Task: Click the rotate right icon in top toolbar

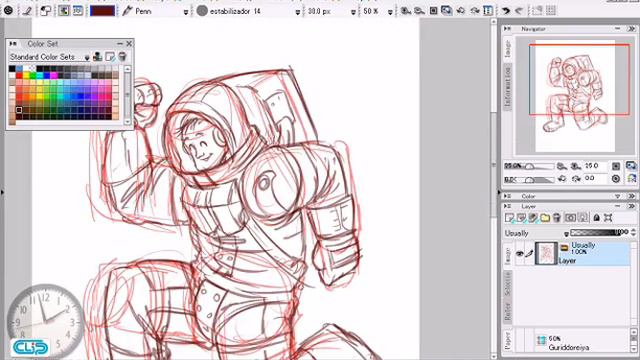Action: [475, 11]
